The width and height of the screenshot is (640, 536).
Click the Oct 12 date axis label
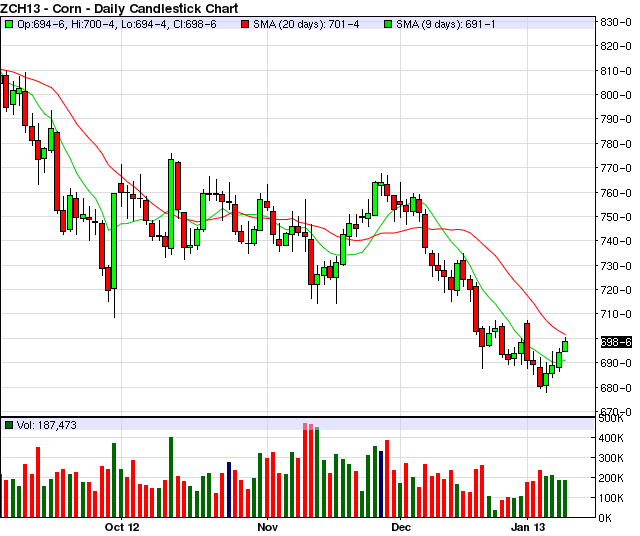point(122,527)
